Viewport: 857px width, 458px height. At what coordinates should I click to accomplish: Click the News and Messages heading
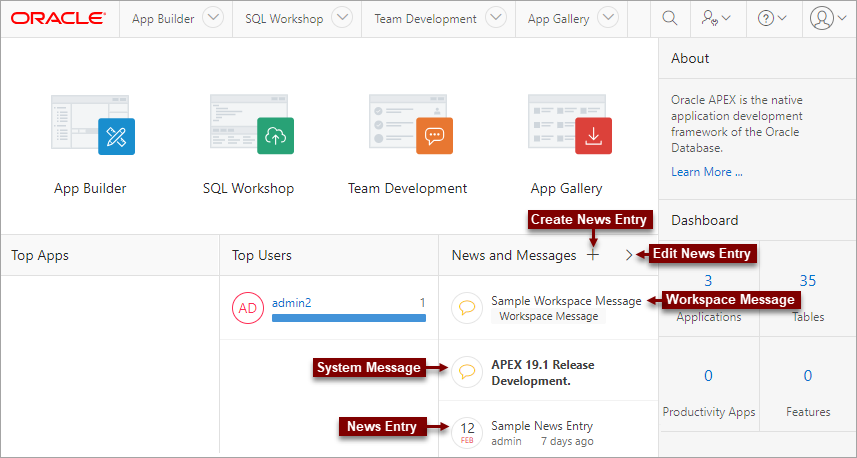[514, 255]
